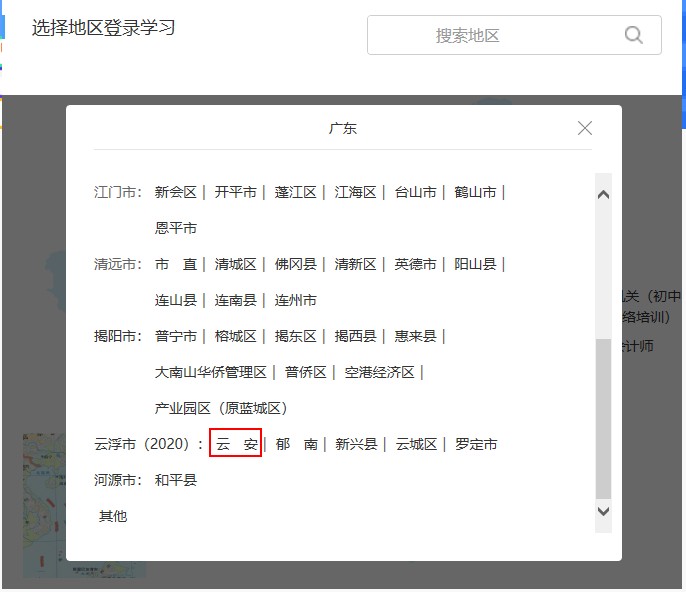This screenshot has width=686, height=592.
Task: Choose 连山县 region
Action: coord(175,300)
